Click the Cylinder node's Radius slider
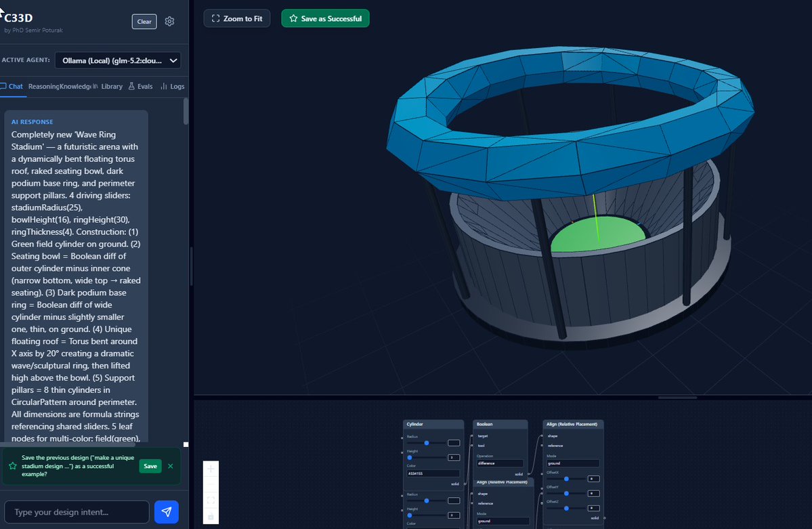 coord(426,443)
